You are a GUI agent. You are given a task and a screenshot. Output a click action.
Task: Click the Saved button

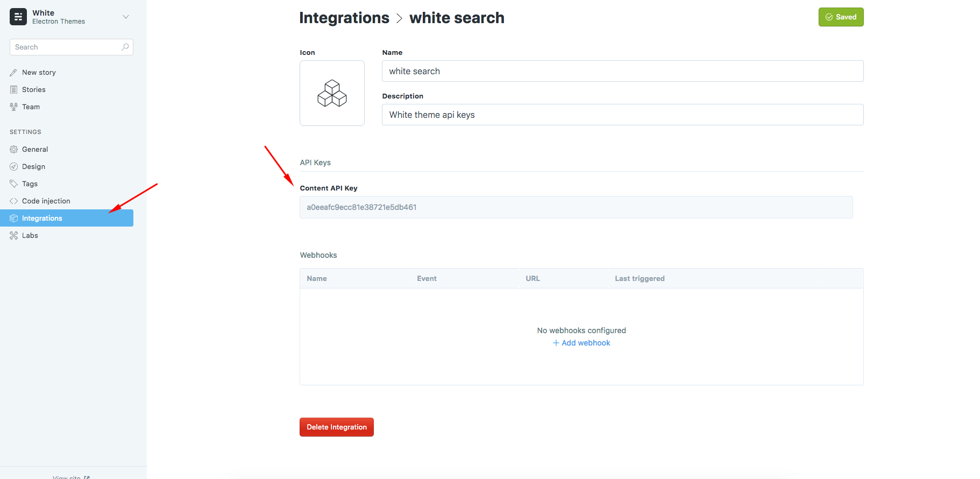(x=841, y=17)
